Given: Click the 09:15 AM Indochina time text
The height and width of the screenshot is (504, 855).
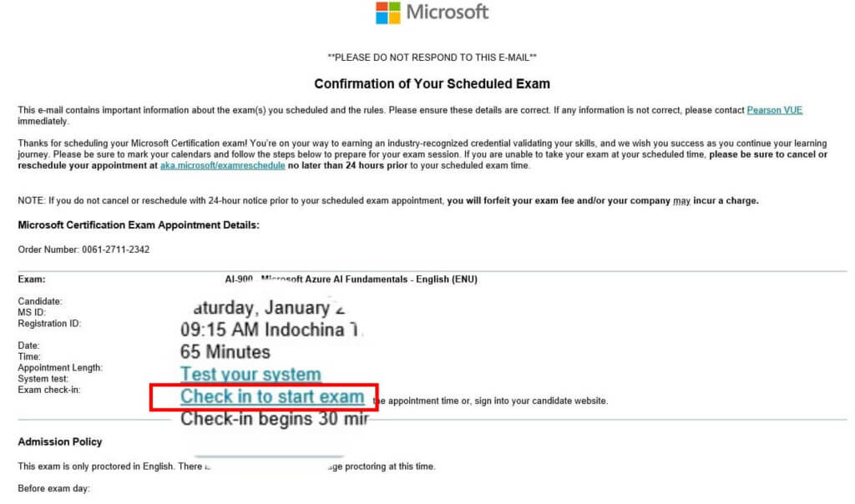Looking at the screenshot, I should pos(269,330).
